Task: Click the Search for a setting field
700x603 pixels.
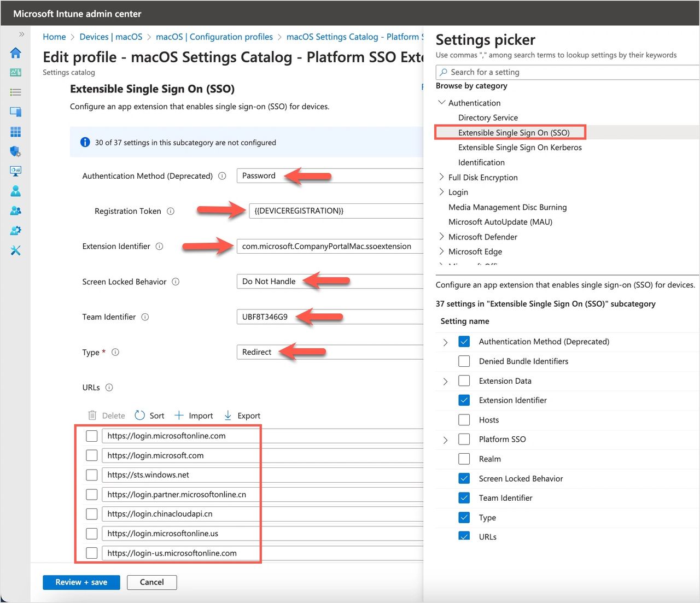Action: (x=569, y=72)
